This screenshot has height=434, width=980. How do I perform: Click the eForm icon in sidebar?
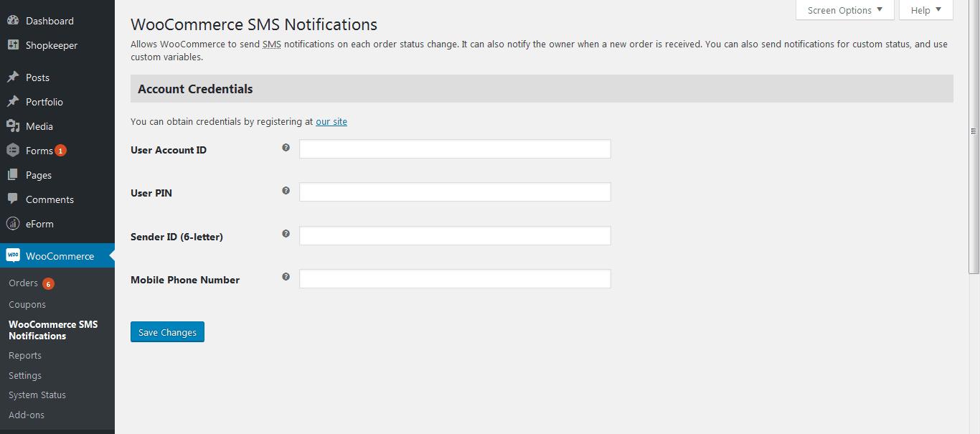(13, 224)
